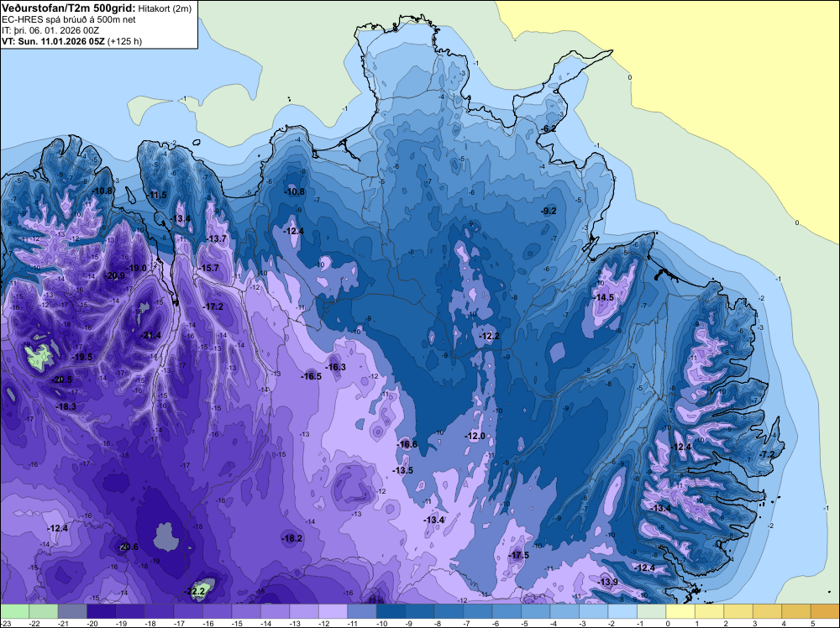
Task: Select the violet -16 legend swatch
Action: [217, 611]
